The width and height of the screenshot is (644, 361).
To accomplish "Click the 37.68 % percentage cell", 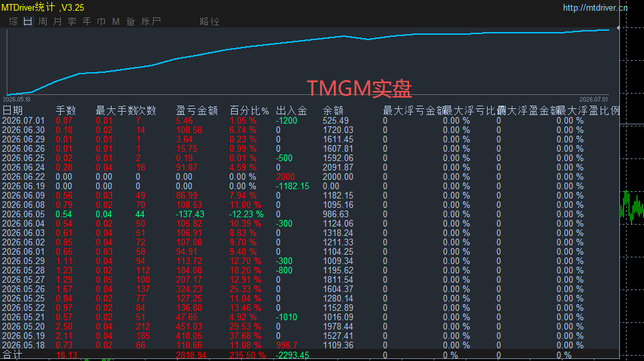I will 245,336.
